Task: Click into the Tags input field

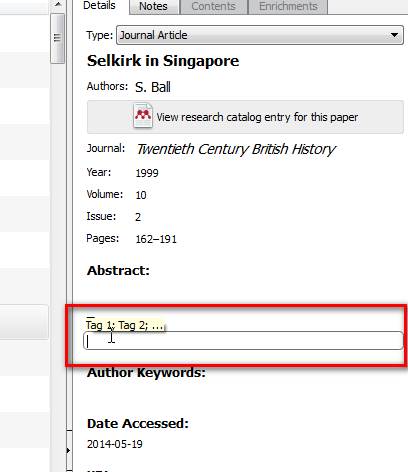Action: (x=243, y=341)
